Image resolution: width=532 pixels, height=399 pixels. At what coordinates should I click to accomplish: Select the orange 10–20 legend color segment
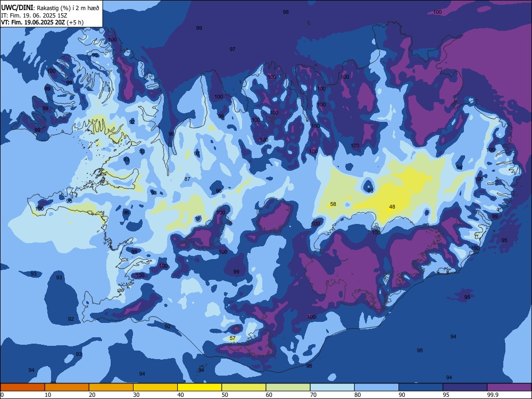point(67,387)
